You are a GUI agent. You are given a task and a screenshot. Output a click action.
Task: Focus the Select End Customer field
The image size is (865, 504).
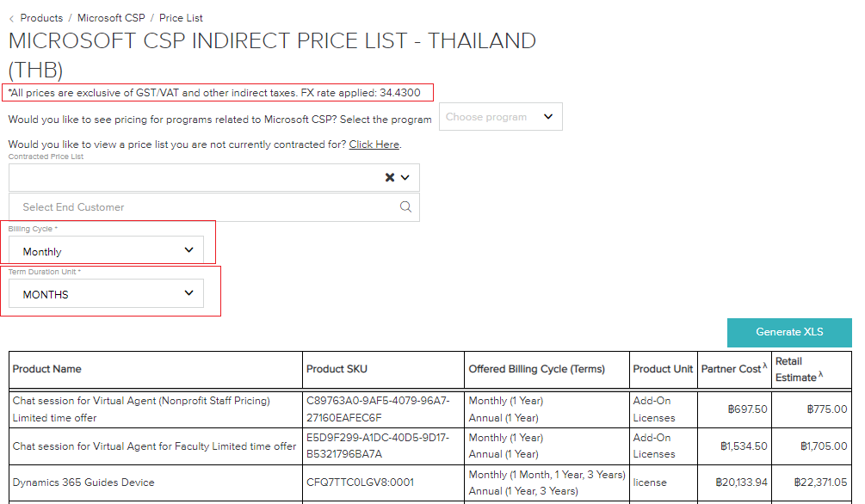[x=214, y=207]
